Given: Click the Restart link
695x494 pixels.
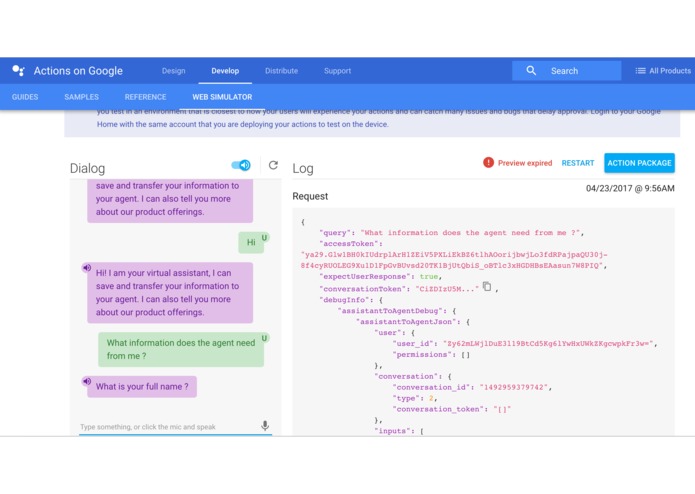Looking at the screenshot, I should (578, 163).
